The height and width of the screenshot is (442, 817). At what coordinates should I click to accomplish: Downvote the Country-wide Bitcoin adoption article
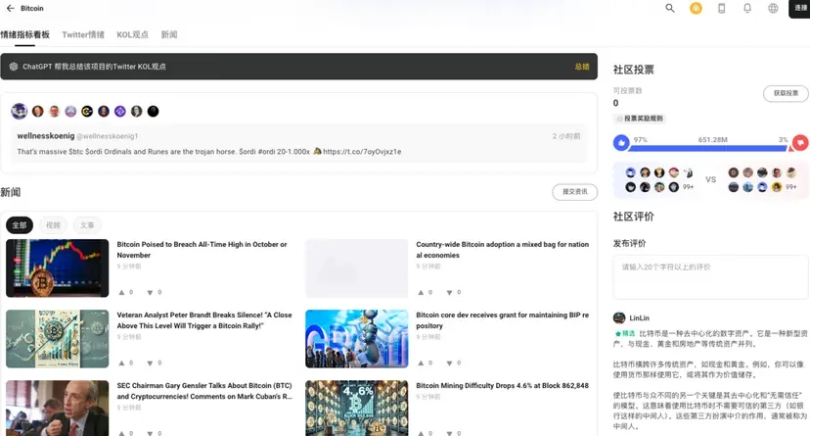pyautogui.click(x=449, y=292)
